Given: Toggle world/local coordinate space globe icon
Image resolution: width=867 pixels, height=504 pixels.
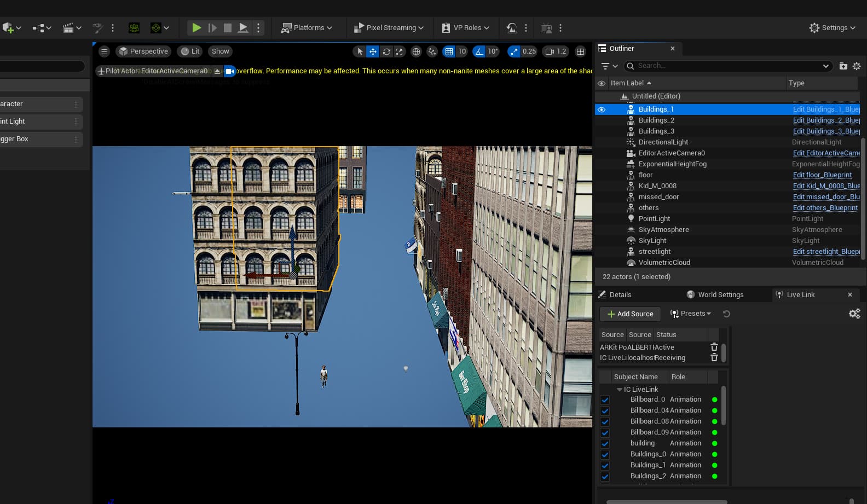Looking at the screenshot, I should [416, 51].
